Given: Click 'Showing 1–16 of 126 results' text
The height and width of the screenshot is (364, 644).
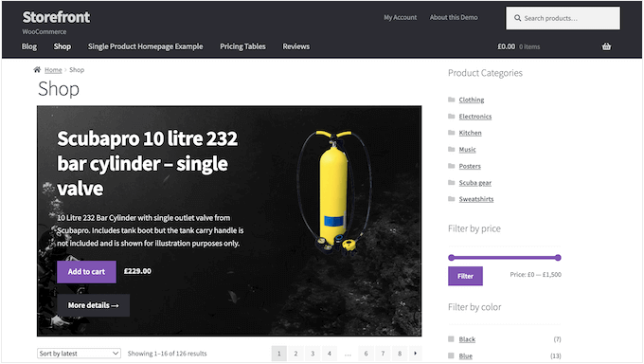Looking at the screenshot, I should [x=168, y=354].
